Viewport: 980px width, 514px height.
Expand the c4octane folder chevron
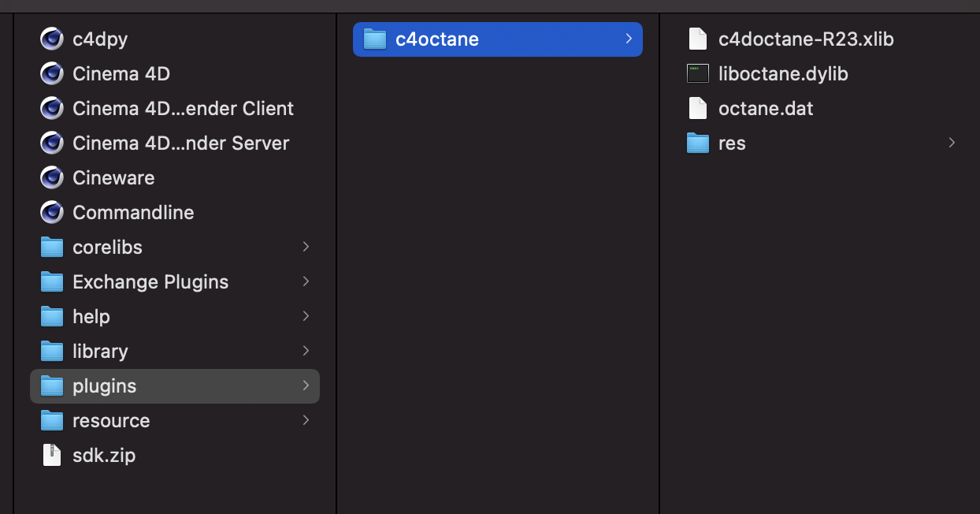tap(628, 39)
